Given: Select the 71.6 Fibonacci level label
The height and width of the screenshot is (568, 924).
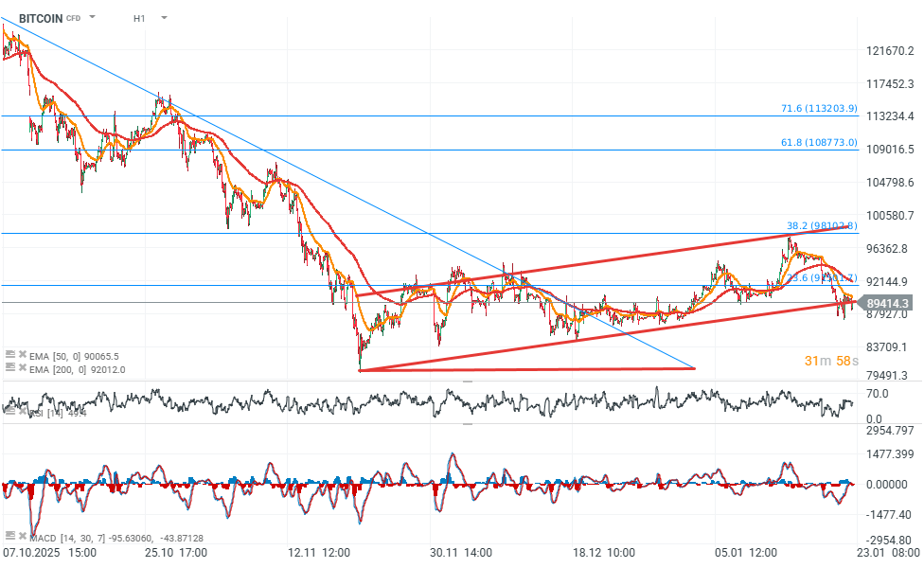Looking at the screenshot, I should coord(819,109).
